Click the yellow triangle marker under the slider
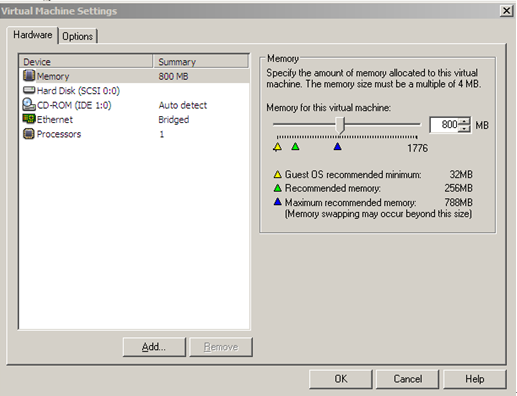 [x=277, y=147]
